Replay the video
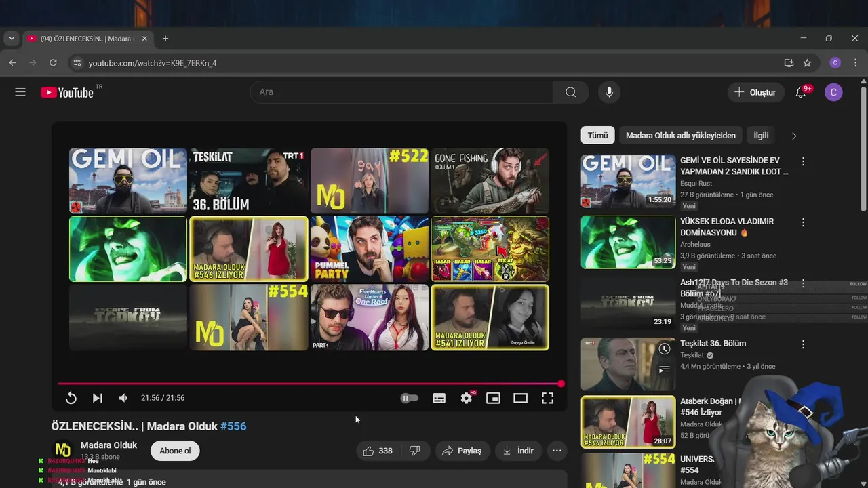This screenshot has width=868, height=488. (71, 398)
